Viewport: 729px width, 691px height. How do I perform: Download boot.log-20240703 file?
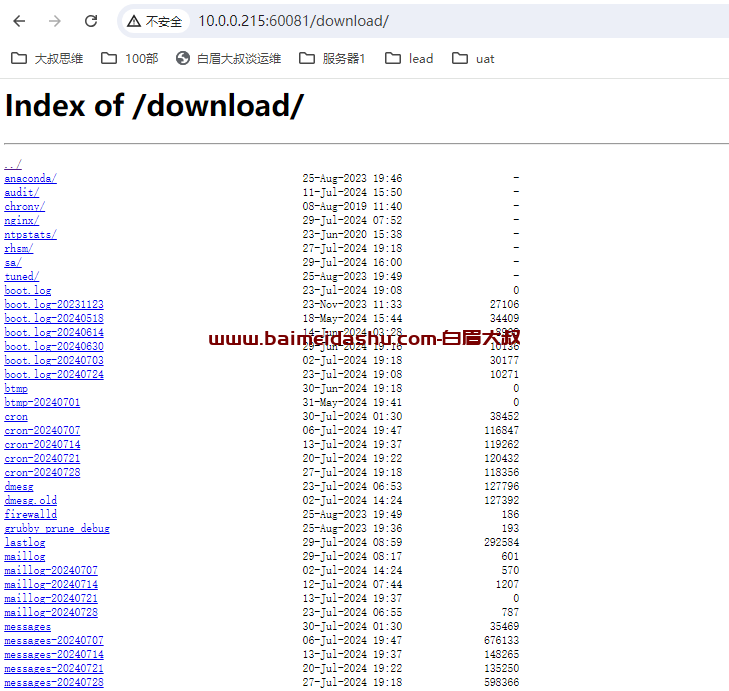coord(54,360)
